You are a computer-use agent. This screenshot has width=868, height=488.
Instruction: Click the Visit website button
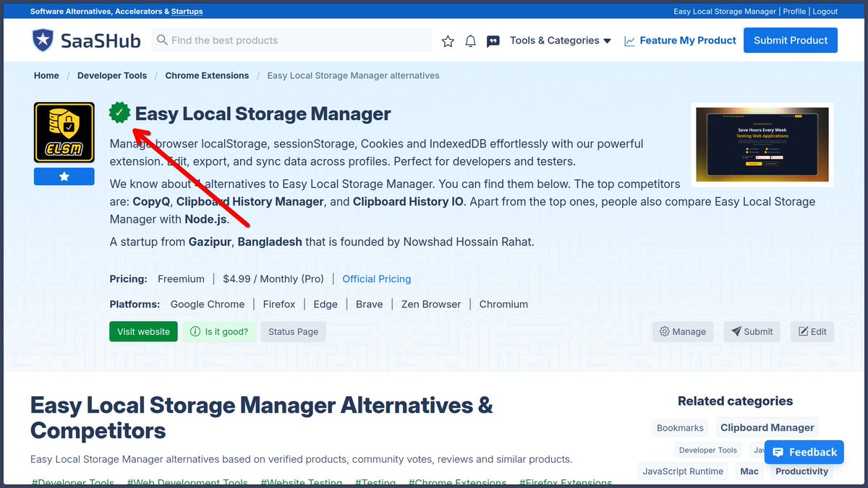click(143, 332)
